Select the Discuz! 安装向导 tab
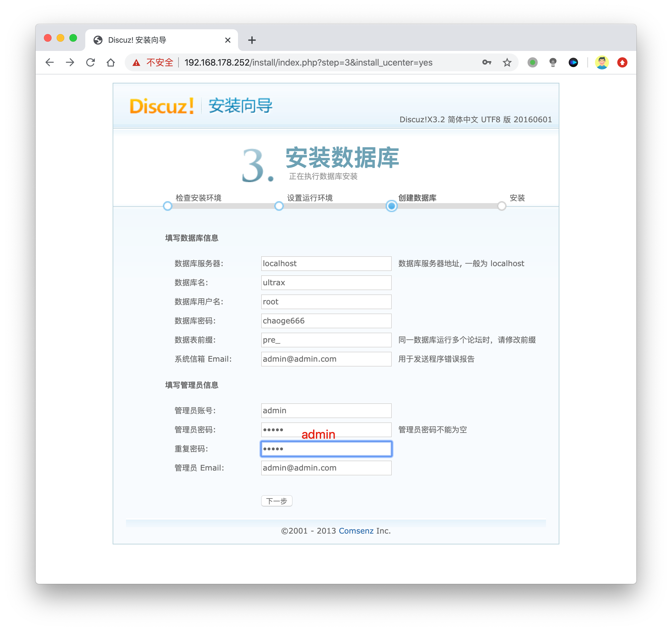This screenshot has width=672, height=631. pos(162,40)
